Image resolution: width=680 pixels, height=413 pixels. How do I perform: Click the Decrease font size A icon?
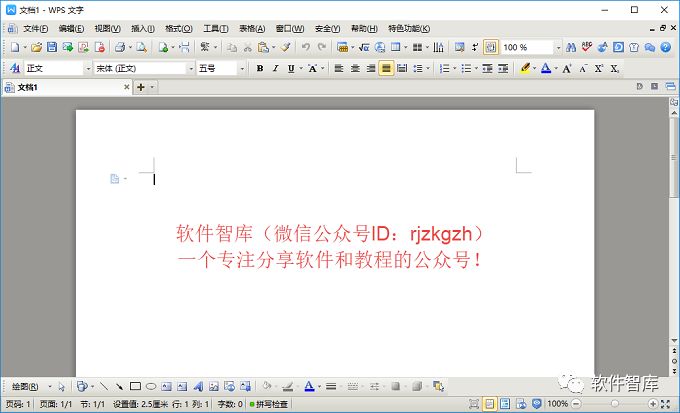coord(583,69)
